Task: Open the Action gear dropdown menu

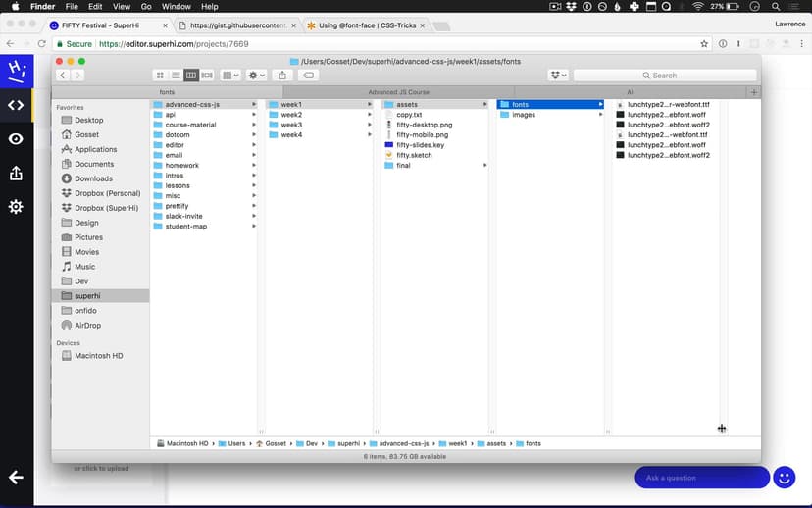Action: [257, 76]
